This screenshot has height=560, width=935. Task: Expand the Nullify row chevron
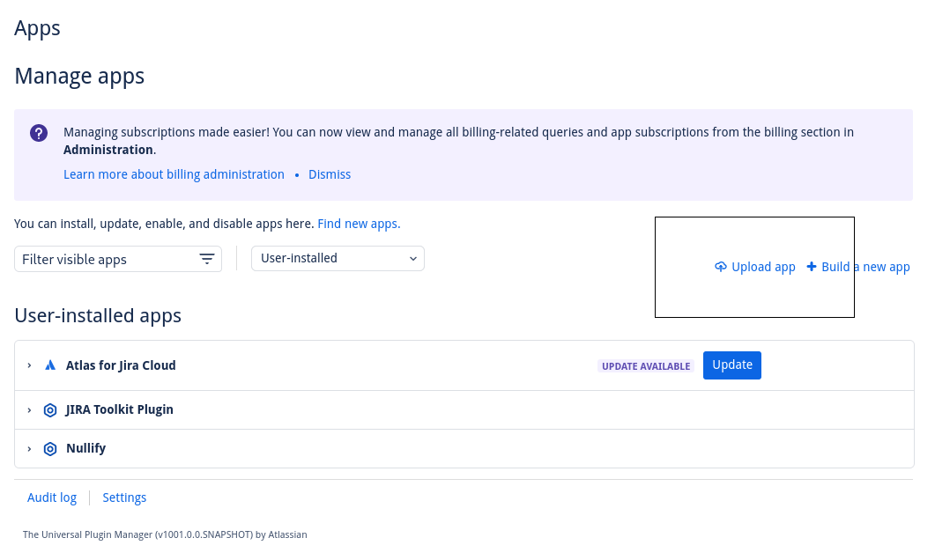pos(29,449)
